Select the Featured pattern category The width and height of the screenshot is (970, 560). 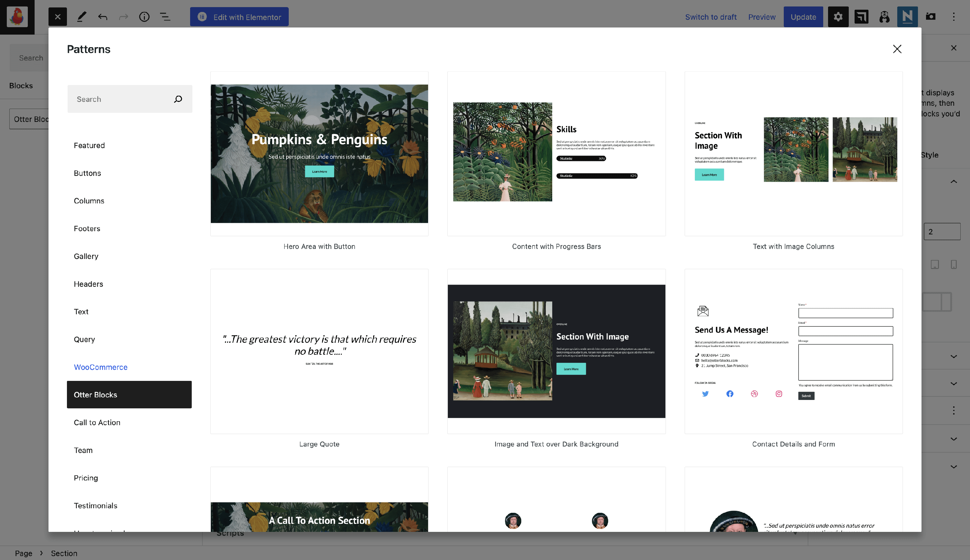pyautogui.click(x=89, y=145)
